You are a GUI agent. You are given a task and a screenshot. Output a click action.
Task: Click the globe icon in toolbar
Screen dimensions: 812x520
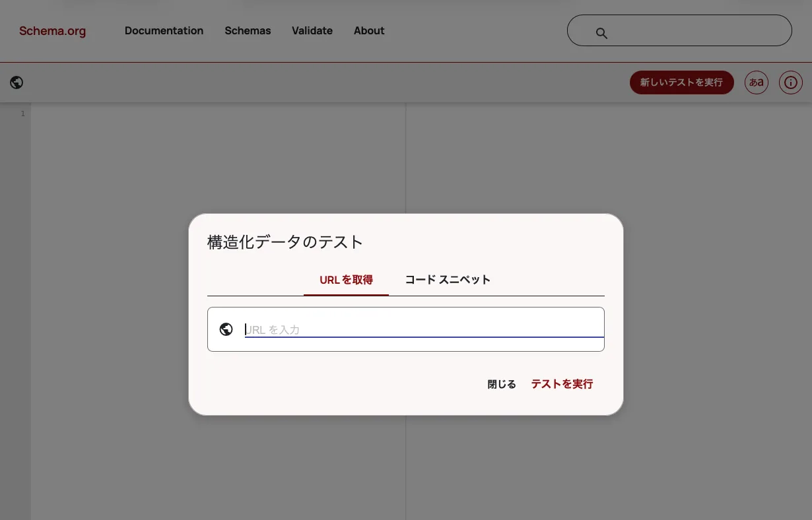tap(17, 82)
